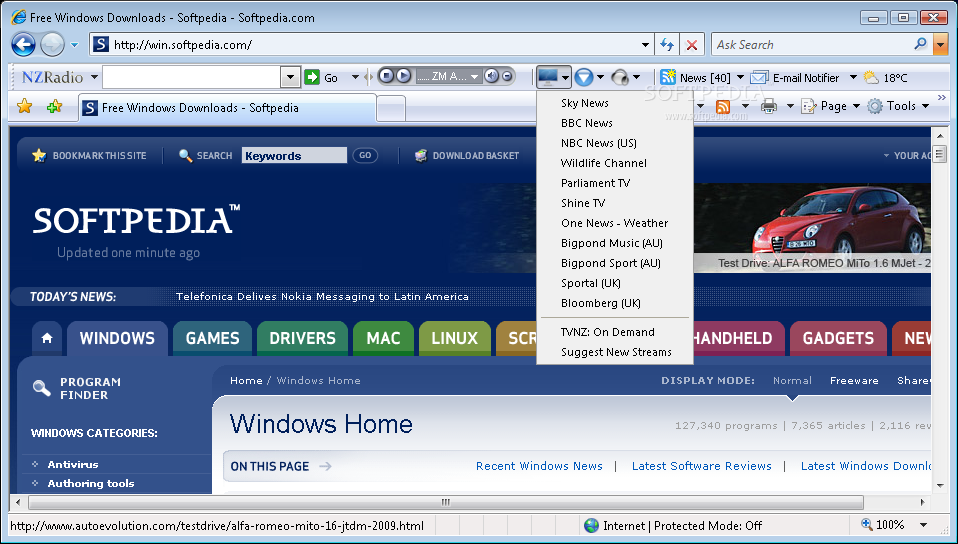This screenshot has width=958, height=544.
Task: Click the Ask Search magnifier icon
Action: (921, 44)
